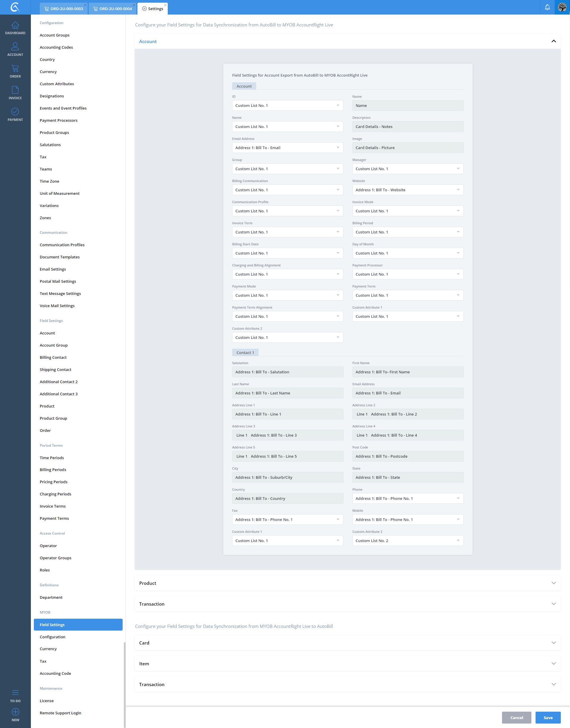The image size is (570, 728).
Task: Open the Website field dropdown
Action: (x=408, y=190)
